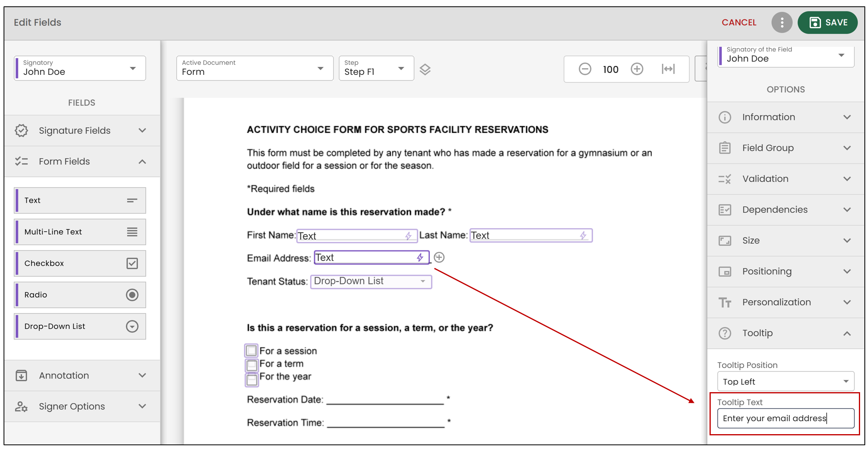
Task: Click the plus icon next to Email field
Action: [x=439, y=257]
